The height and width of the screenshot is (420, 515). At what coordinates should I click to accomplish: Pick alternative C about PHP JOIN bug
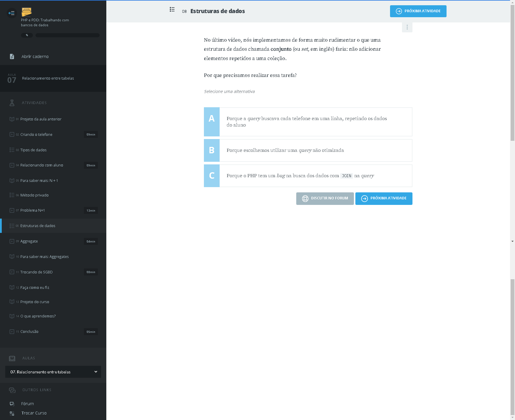click(x=308, y=176)
